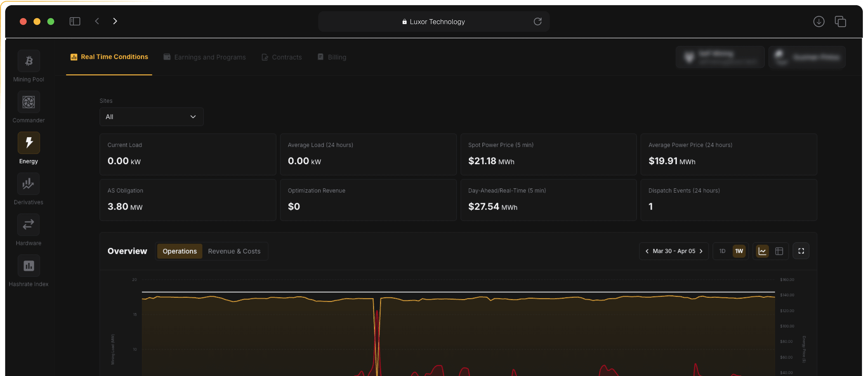Switch time range to 1D
868x376 pixels.
click(722, 251)
